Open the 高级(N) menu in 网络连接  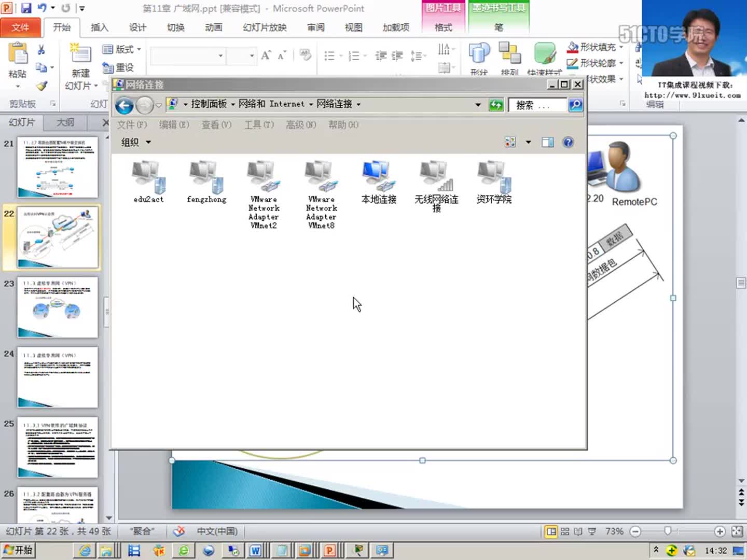pyautogui.click(x=301, y=125)
